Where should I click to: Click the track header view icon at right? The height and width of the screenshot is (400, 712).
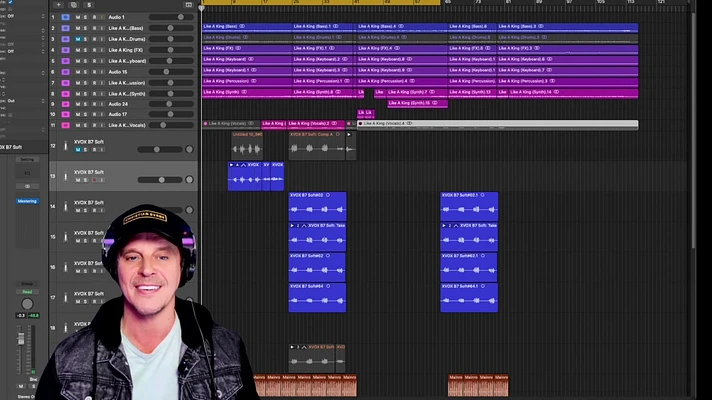tap(189, 4)
